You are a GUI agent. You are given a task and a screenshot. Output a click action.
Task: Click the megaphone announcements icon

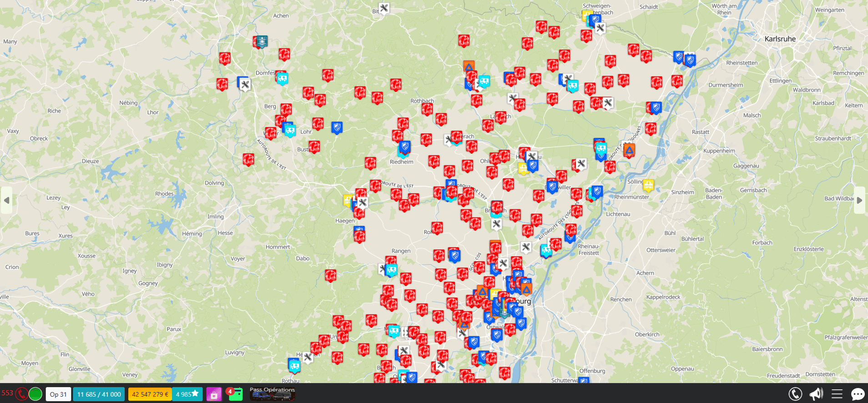point(816,394)
